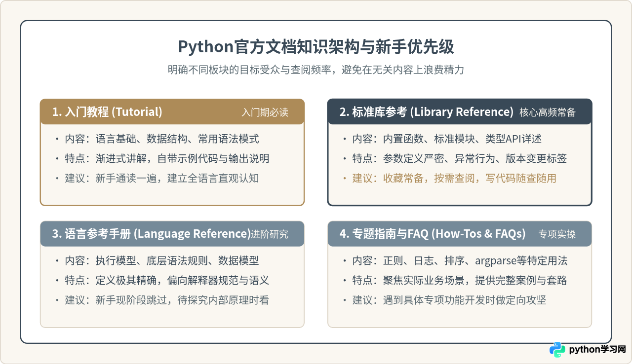Click the subtitle starting "明确不同板块的目标受众与查阅频率"
The image size is (632, 364).
tap(316, 70)
